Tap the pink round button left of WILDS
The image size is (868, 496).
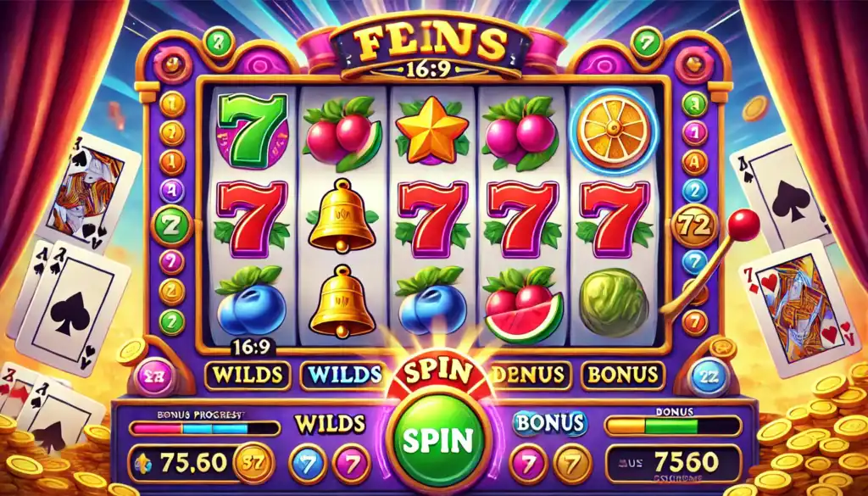coord(153,377)
